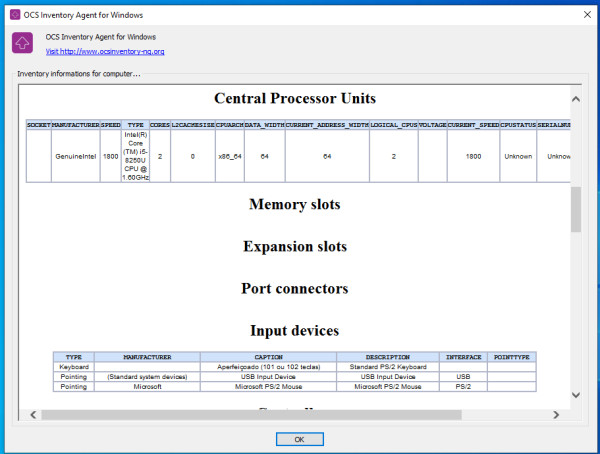Viewport: 600px width, 454px height.
Task: Click the CURRENT_SPEED column header
Action: coord(473,125)
